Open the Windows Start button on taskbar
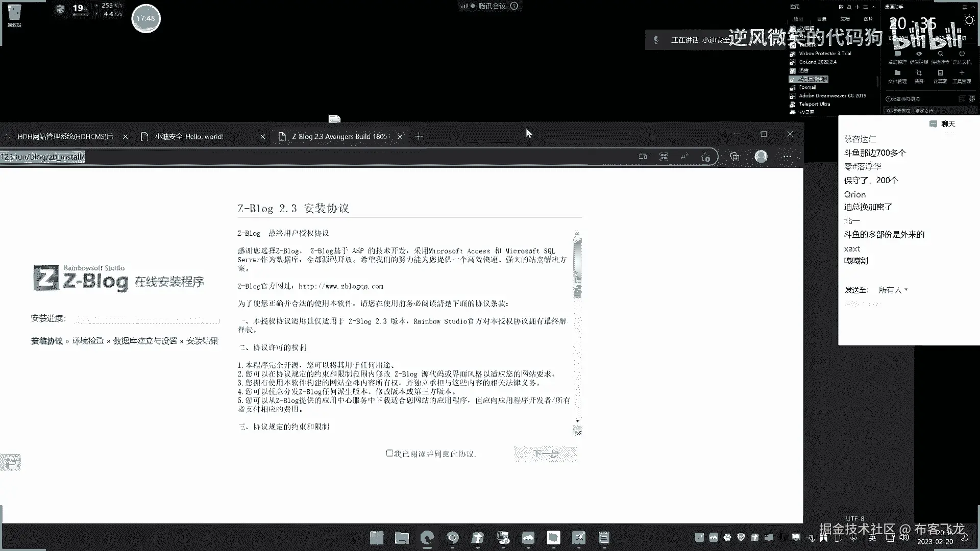This screenshot has width=980, height=551. [x=377, y=538]
